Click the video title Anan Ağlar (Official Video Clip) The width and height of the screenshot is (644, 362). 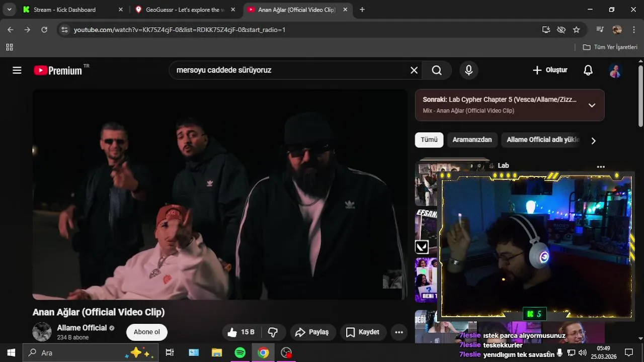[x=99, y=312]
